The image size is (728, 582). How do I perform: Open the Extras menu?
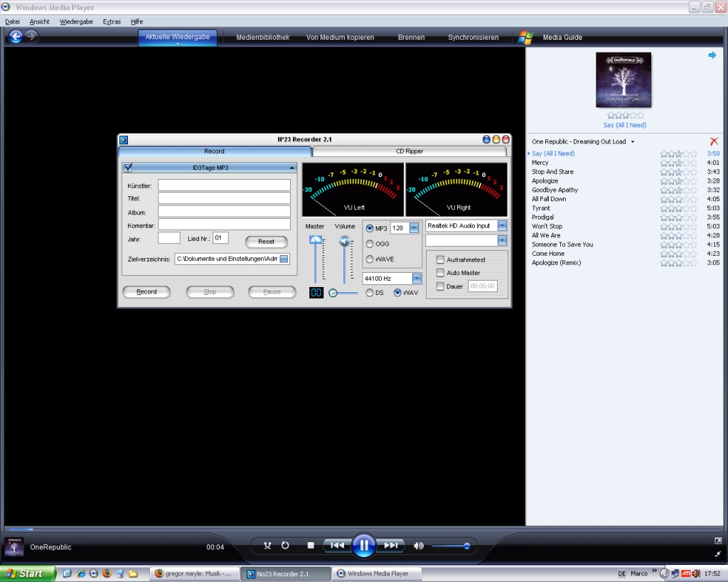click(x=112, y=22)
